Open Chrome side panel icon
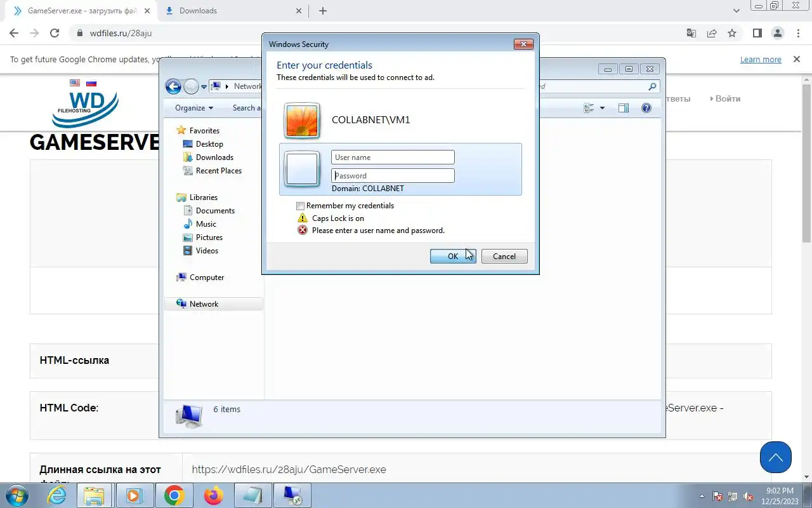Viewport: 812px width, 508px height. pos(757,33)
